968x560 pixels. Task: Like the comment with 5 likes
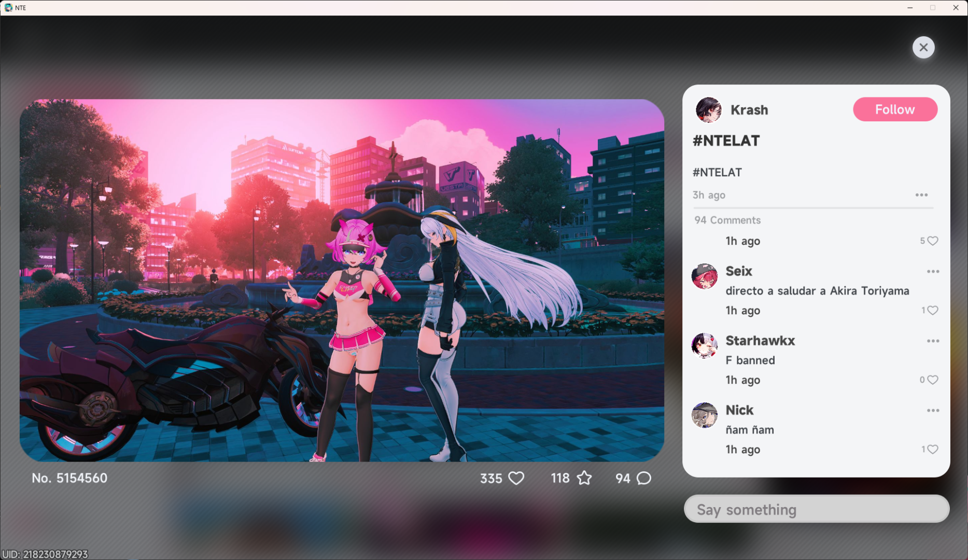pyautogui.click(x=932, y=241)
